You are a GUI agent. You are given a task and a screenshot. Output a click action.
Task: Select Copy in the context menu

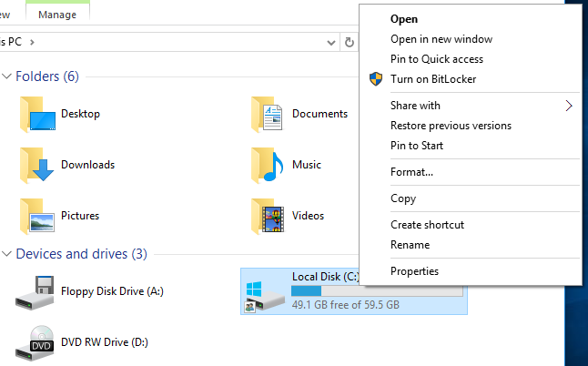pyautogui.click(x=403, y=198)
